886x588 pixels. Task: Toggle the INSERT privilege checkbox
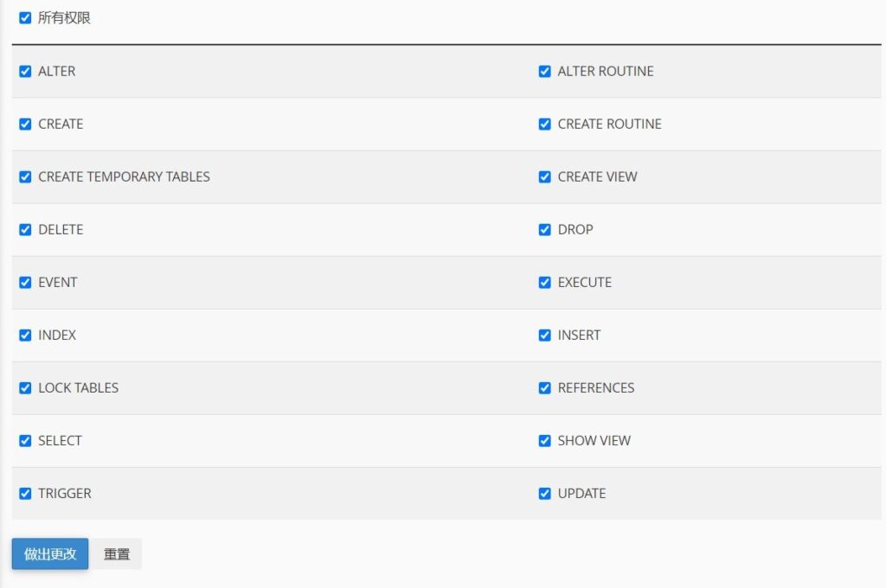point(544,335)
